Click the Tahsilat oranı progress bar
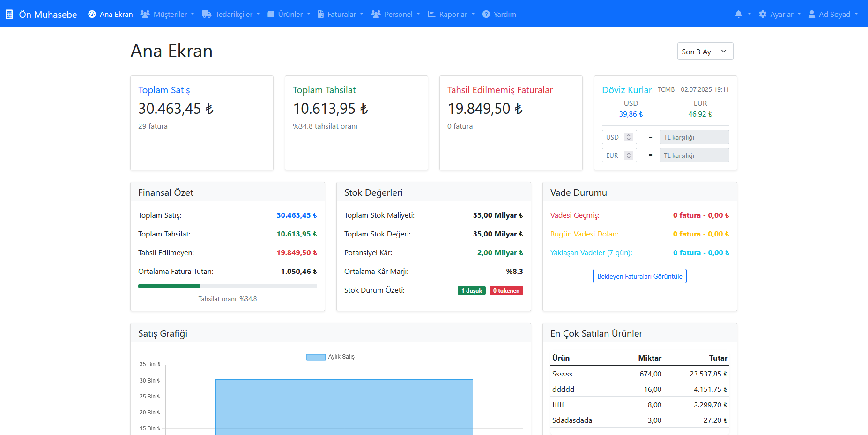Image resolution: width=868 pixels, height=435 pixels. [x=228, y=286]
